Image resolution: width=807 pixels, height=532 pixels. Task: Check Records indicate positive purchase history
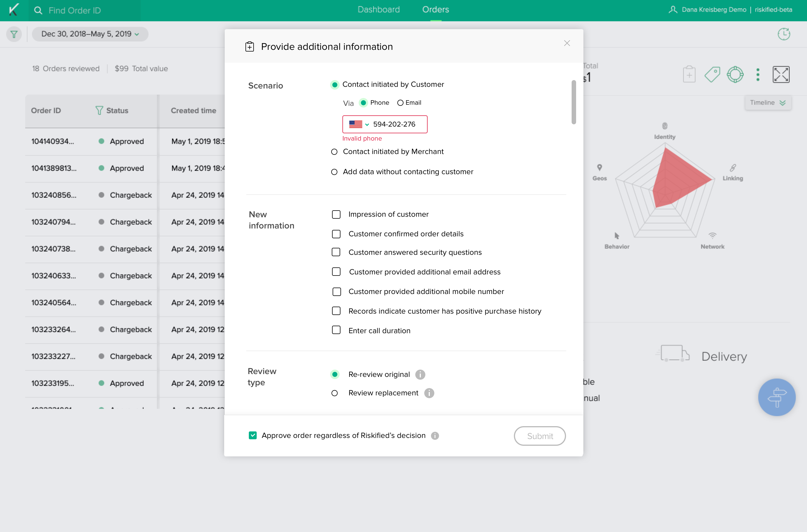click(336, 311)
